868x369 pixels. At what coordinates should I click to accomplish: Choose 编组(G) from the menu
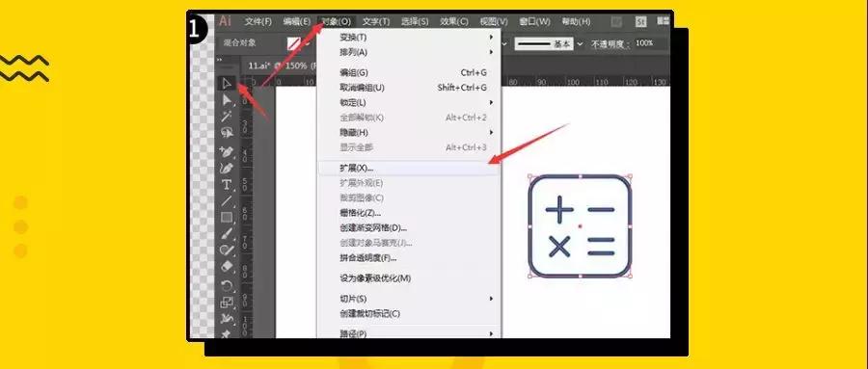point(409,72)
